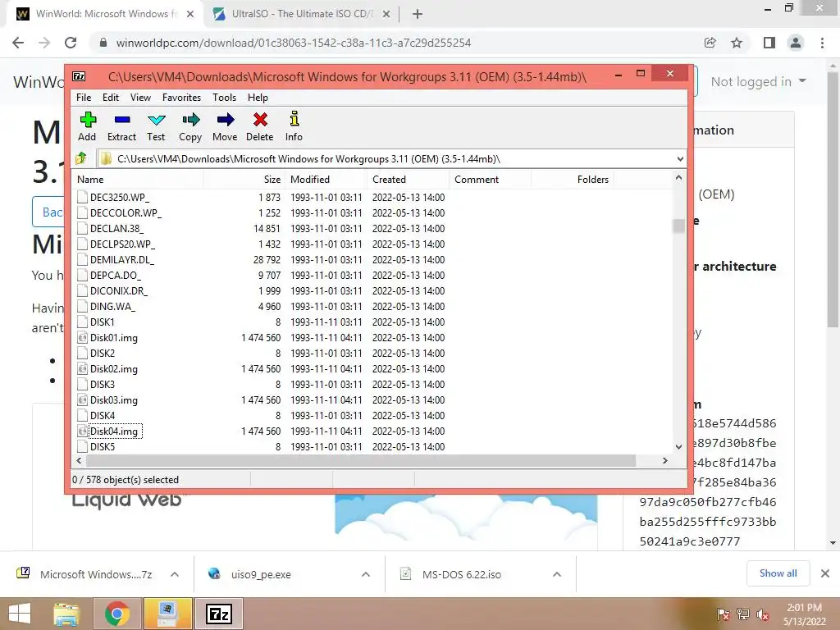Open the Help menu in 7-Zip
This screenshot has height=630, width=840.
tap(258, 98)
